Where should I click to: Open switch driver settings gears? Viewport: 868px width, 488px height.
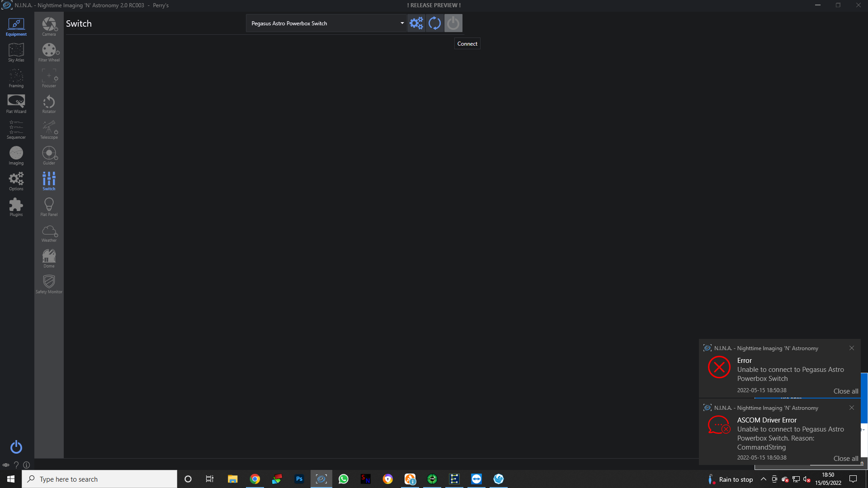coord(416,23)
